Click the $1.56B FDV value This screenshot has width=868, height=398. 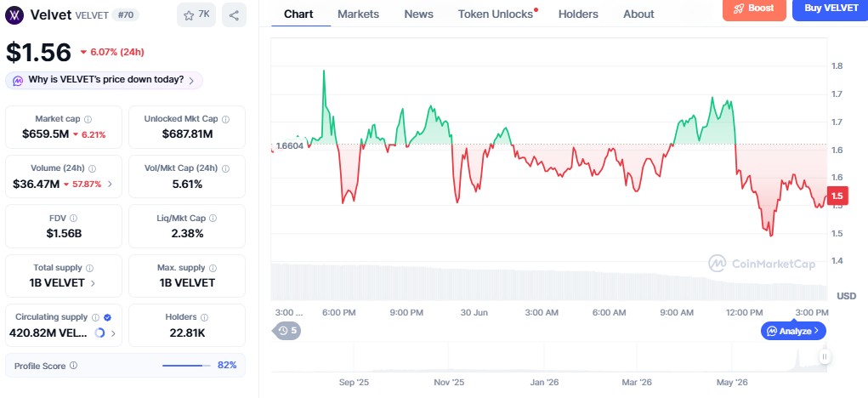pos(64,234)
